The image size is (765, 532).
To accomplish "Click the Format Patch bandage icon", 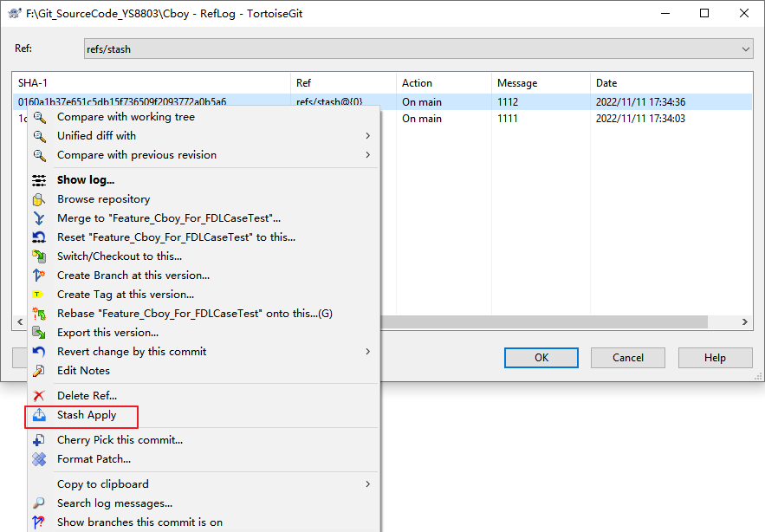I will tap(39, 459).
